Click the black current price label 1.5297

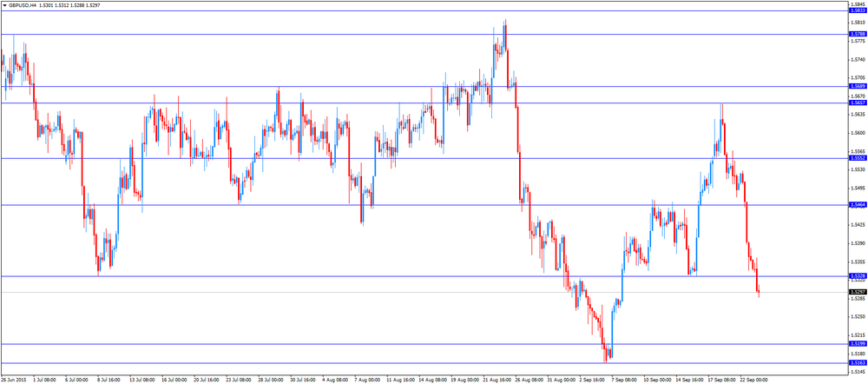click(x=857, y=291)
